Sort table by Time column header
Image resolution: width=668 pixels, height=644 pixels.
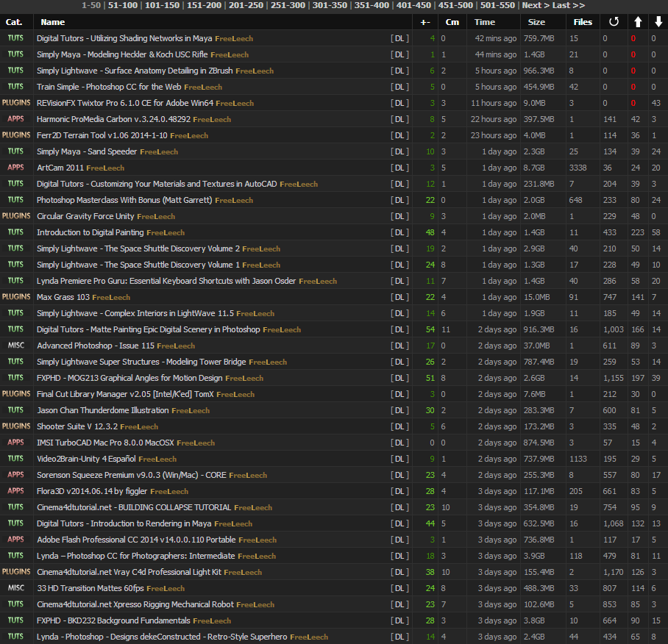coord(485,22)
